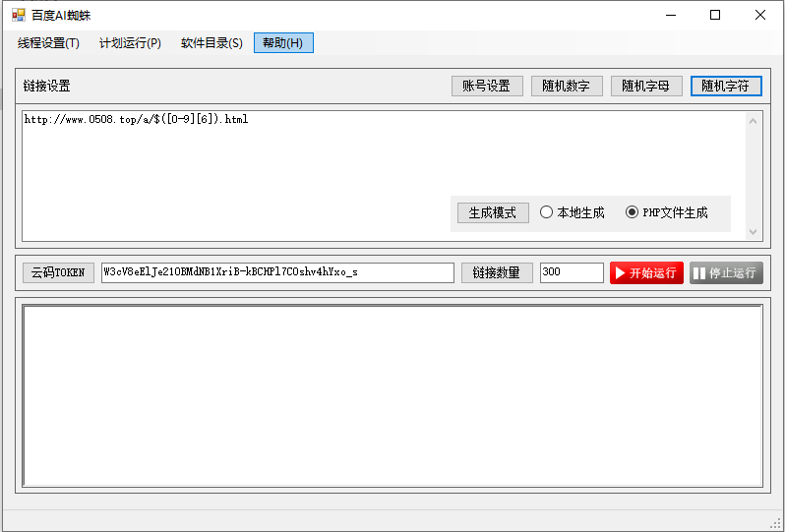Open the 计划运行(P) menu
Image resolution: width=785 pixels, height=532 pixels.
pyautogui.click(x=130, y=43)
